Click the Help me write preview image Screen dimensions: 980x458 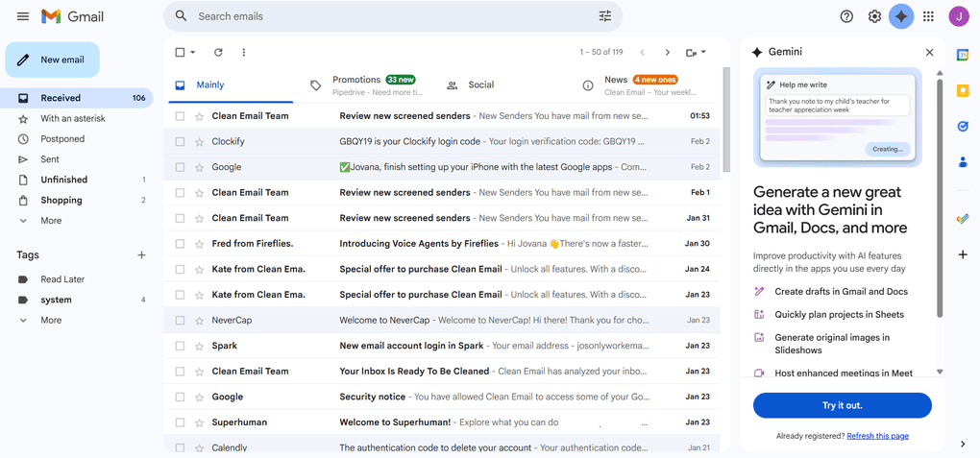tap(838, 117)
